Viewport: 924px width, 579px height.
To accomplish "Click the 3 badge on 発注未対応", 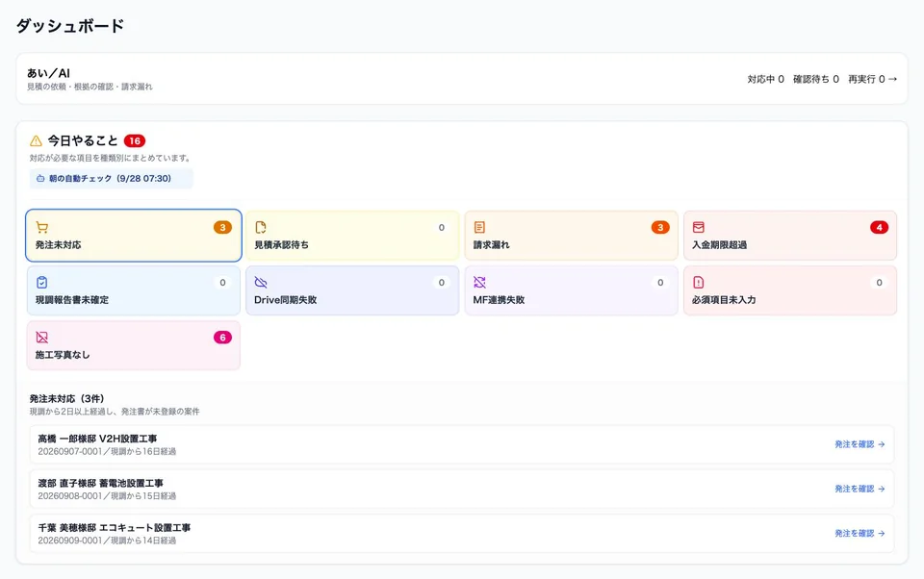I will (x=222, y=227).
